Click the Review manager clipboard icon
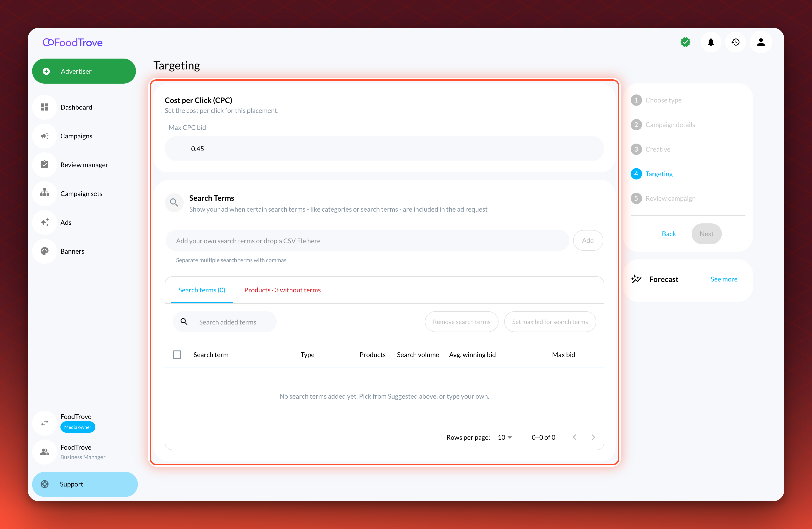Image resolution: width=812 pixels, height=529 pixels. (45, 165)
